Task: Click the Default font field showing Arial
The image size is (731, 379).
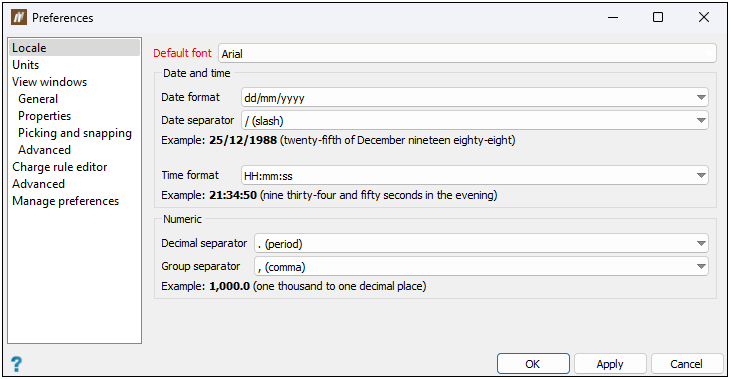Action: tap(467, 54)
